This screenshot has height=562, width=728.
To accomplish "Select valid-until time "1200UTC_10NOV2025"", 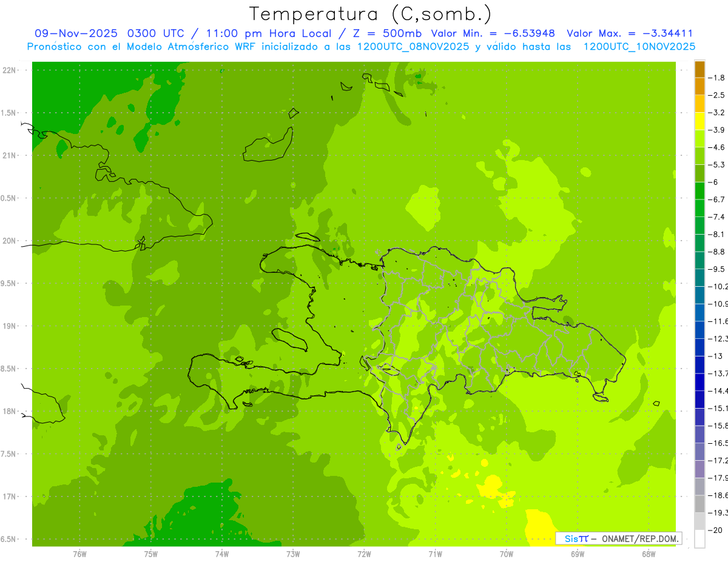I will tap(639, 47).
